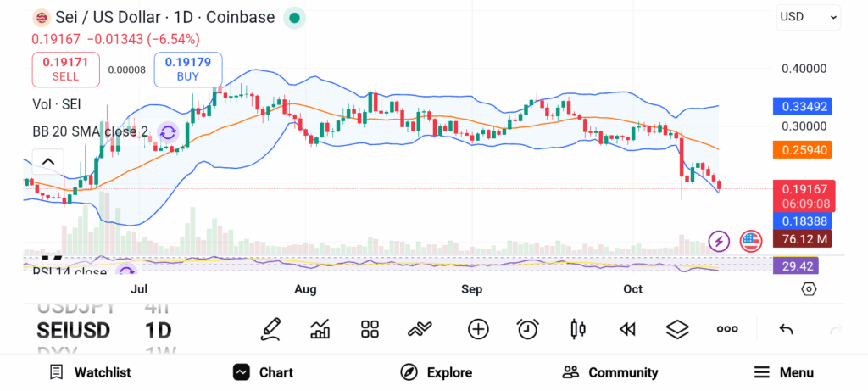
Task: Collapse the indicator legend with the chevron
Action: [x=48, y=162]
